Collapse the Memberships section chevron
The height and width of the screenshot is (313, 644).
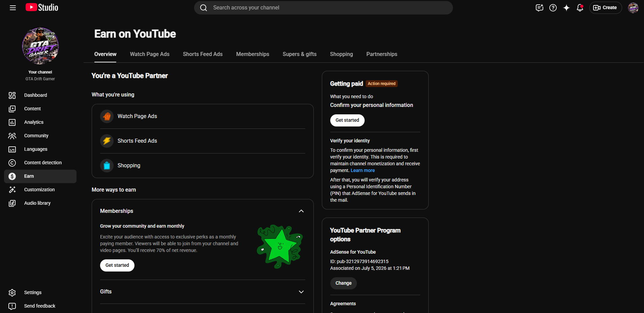point(301,211)
